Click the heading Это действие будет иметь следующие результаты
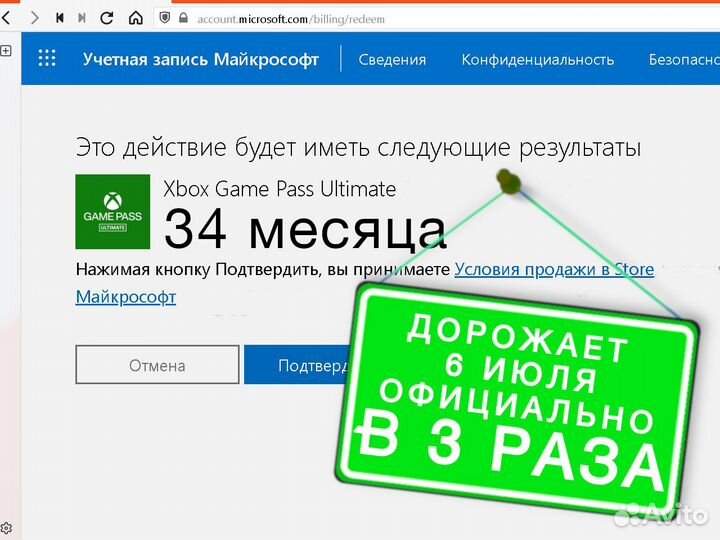 coord(358,147)
